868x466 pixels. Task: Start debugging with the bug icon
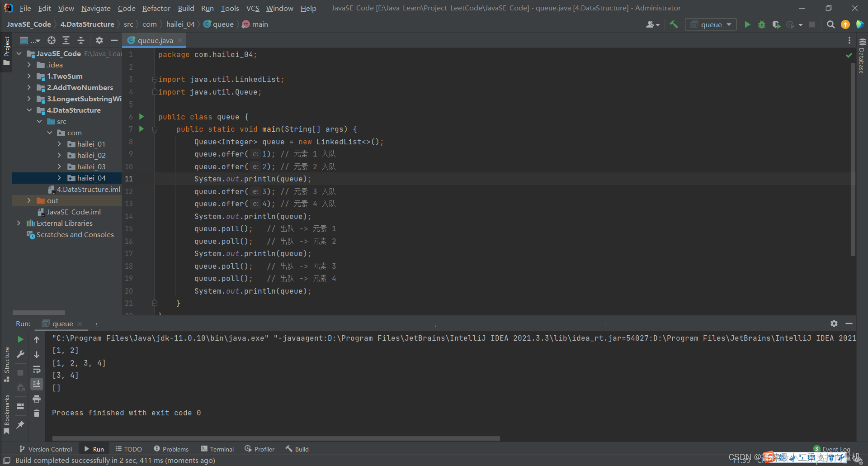click(762, 24)
